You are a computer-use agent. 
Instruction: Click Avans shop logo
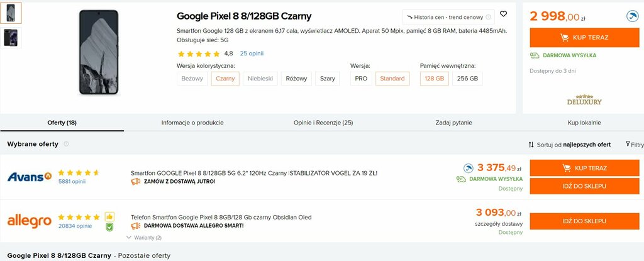point(30,177)
